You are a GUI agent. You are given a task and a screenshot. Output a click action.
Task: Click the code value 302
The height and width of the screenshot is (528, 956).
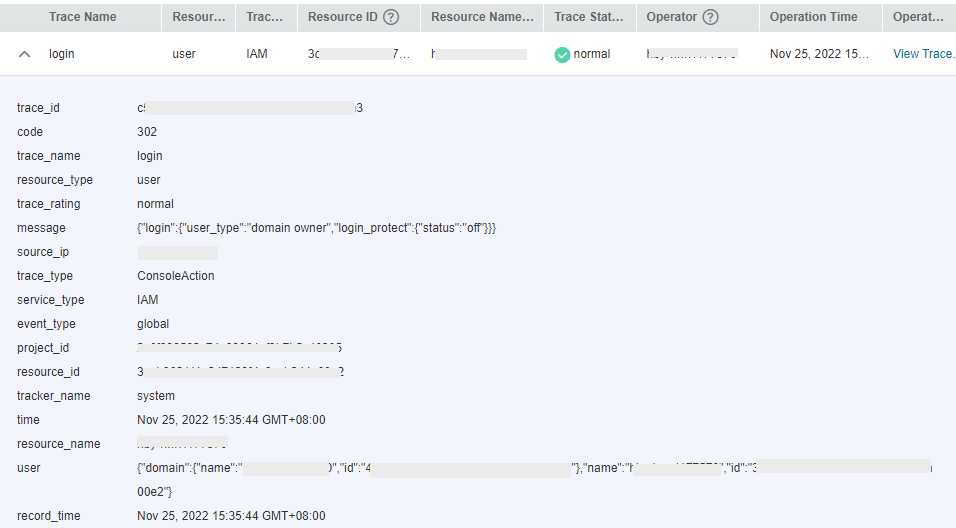[x=147, y=132]
